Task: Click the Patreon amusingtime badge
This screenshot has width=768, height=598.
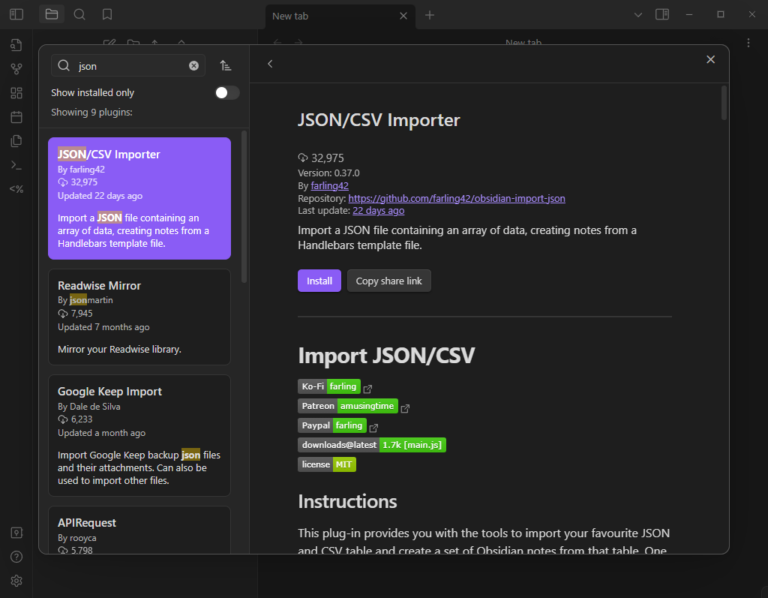Action: (x=348, y=406)
